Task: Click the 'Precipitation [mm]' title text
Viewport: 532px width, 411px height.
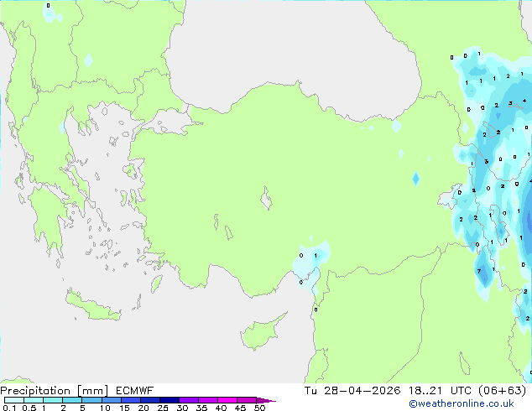Action: click(x=54, y=391)
